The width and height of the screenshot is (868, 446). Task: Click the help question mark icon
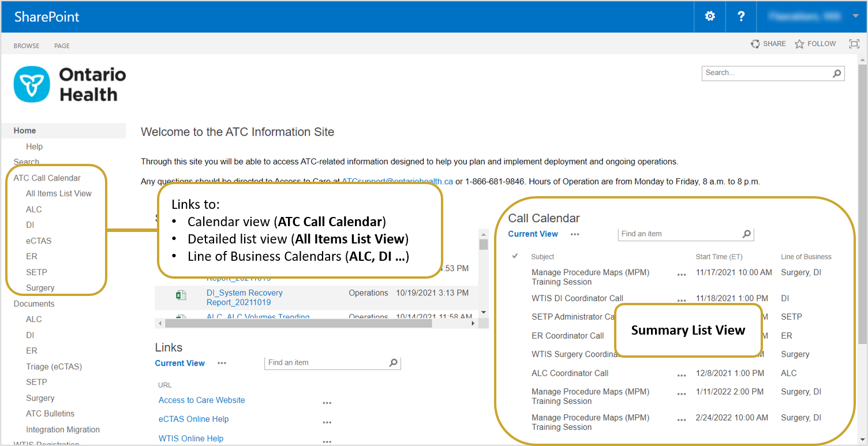(x=741, y=16)
